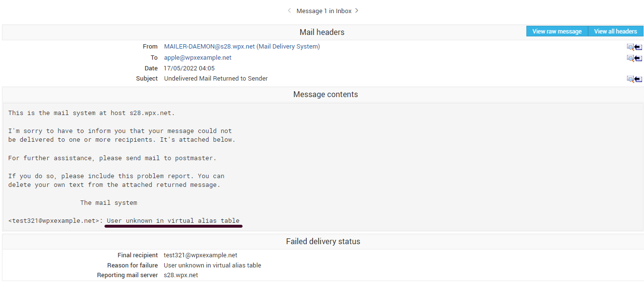This screenshot has width=644, height=283.
Task: Click the subject text "Undelivered Mail Returned to Sender"
Action: coord(216,79)
